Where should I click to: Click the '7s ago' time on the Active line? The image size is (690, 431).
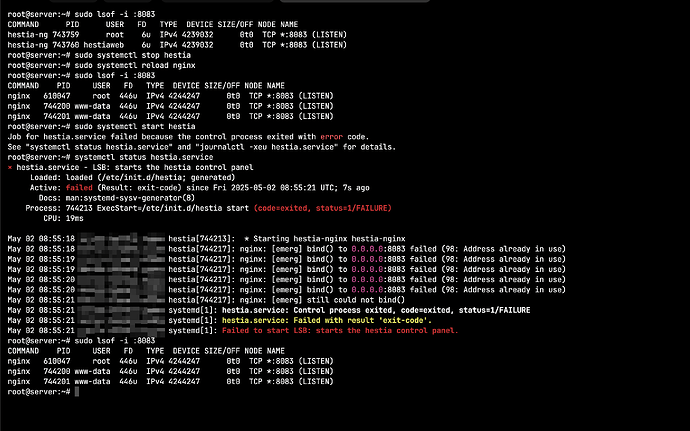point(356,188)
